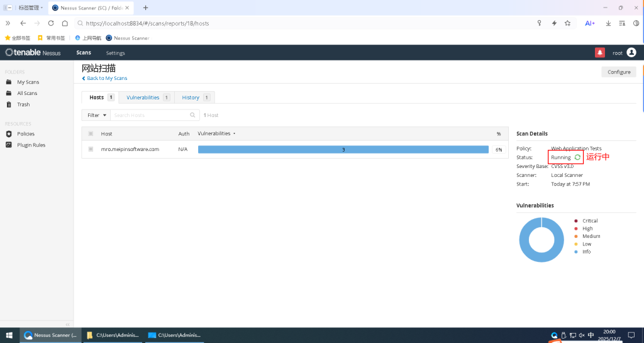This screenshot has width=644, height=343.
Task: Click the My Scans folder icon
Action: [x=9, y=82]
